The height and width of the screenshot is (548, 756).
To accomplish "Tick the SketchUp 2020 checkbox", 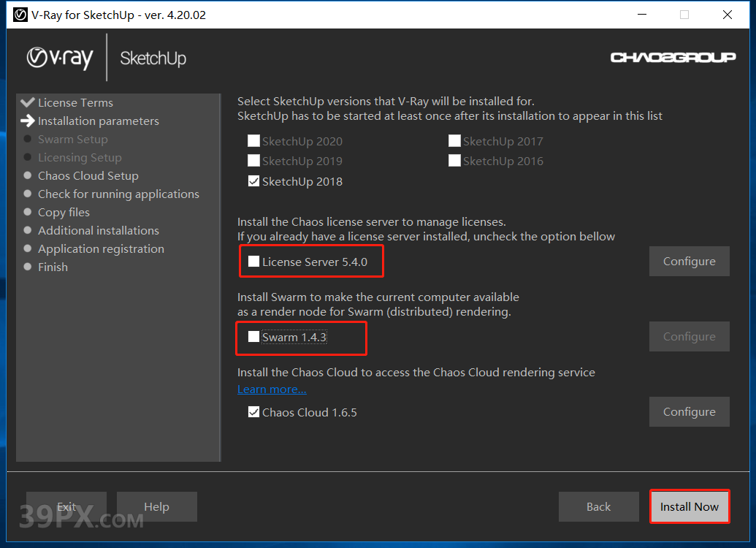I will (253, 141).
